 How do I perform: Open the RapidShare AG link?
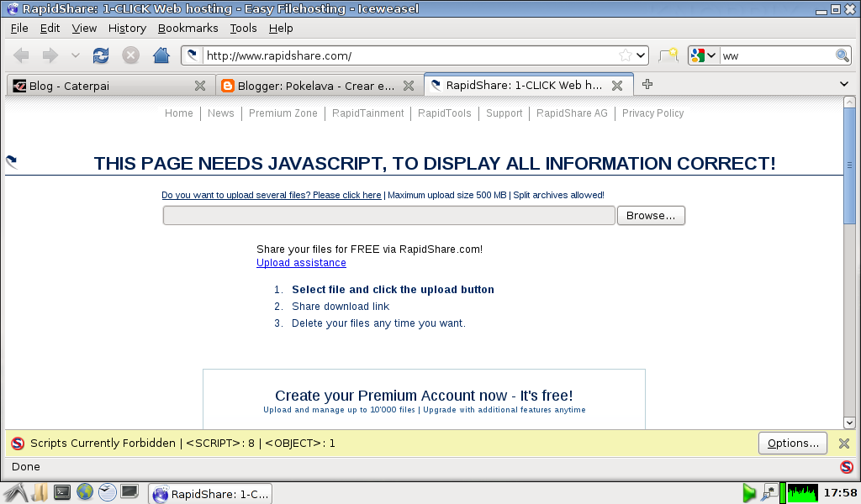coord(572,113)
